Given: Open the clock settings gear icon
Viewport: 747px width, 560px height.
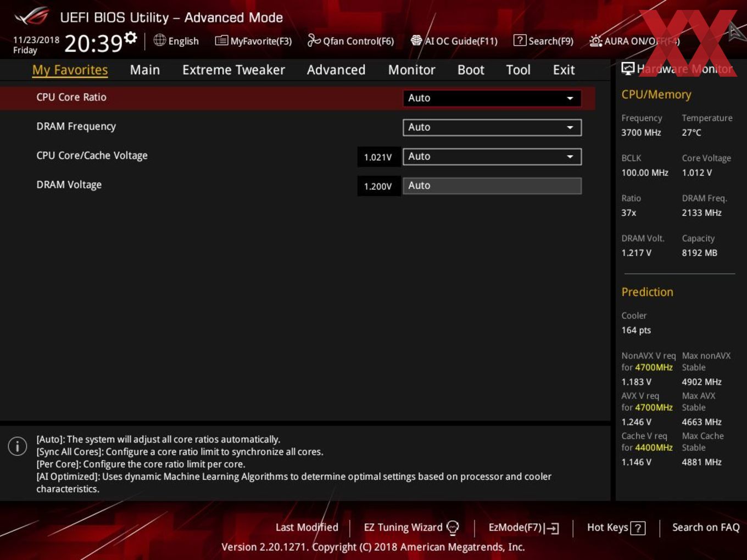Looking at the screenshot, I should [131, 38].
